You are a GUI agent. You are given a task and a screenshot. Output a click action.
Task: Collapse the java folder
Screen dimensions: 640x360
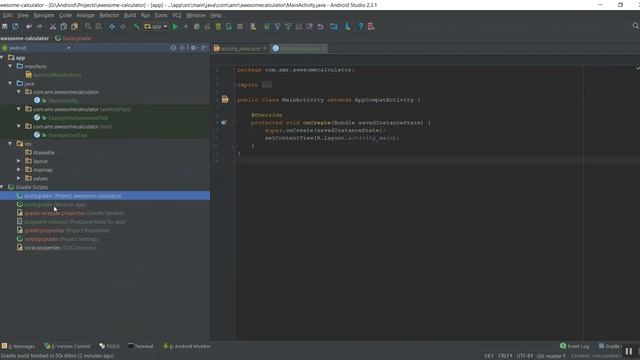[10, 83]
